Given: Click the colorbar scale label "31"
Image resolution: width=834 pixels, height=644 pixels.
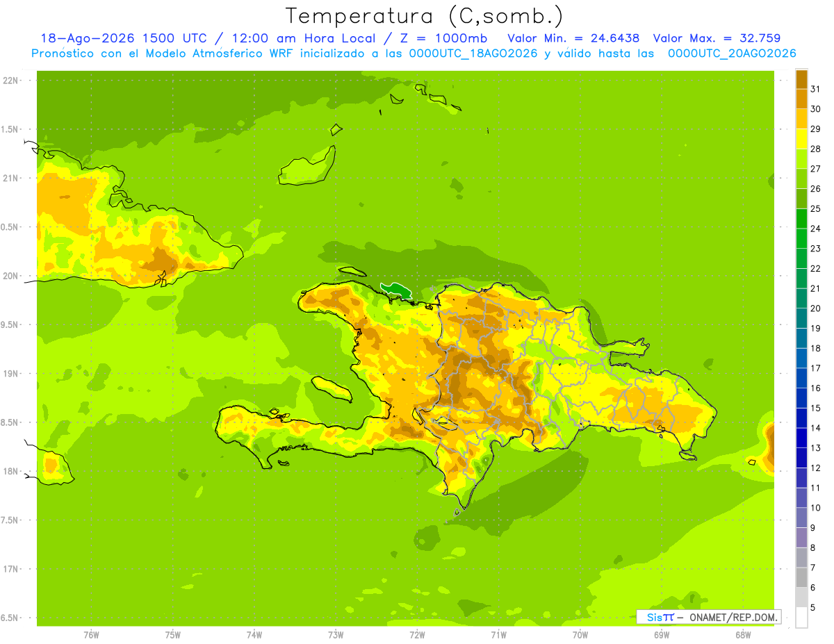Looking at the screenshot, I should click(x=815, y=89).
